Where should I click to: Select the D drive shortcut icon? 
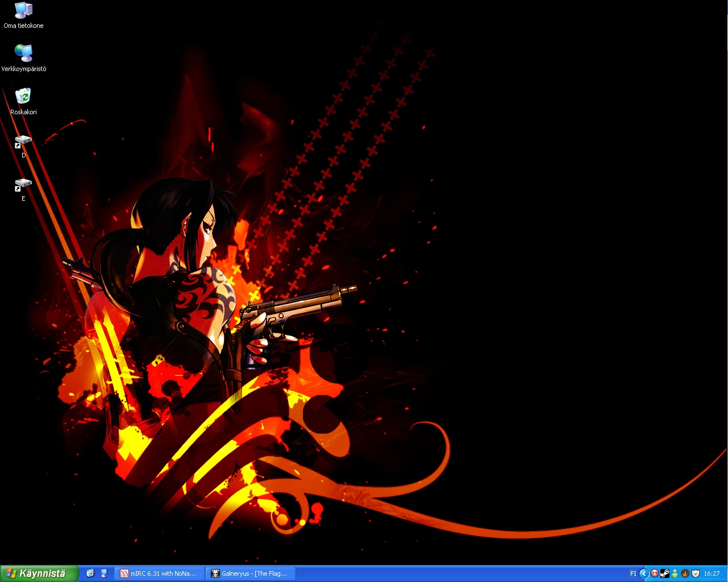23,146
